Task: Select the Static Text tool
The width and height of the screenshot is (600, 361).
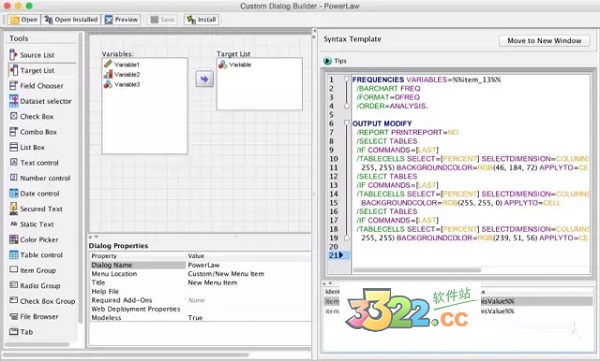Action: pyautogui.click(x=37, y=224)
